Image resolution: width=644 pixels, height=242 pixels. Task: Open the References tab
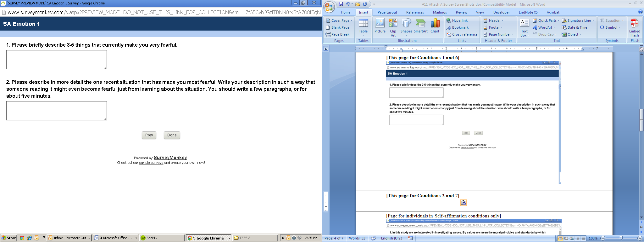click(x=415, y=12)
